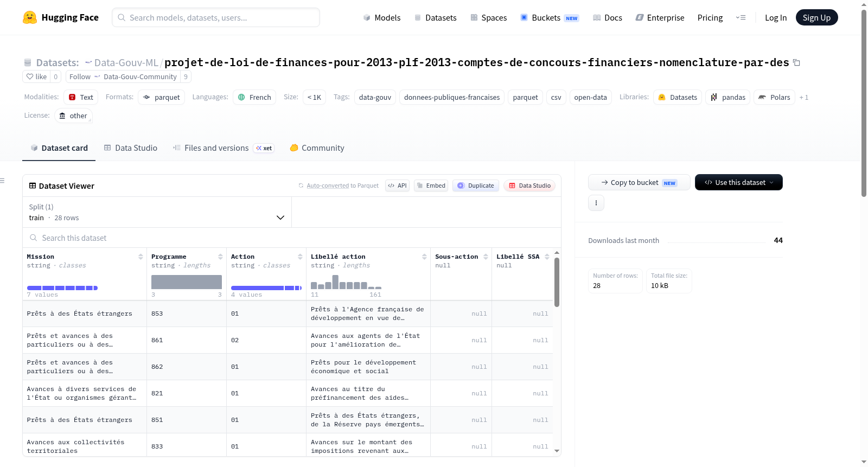Click the Action column distribution bar
The image size is (868, 467).
coord(266,288)
